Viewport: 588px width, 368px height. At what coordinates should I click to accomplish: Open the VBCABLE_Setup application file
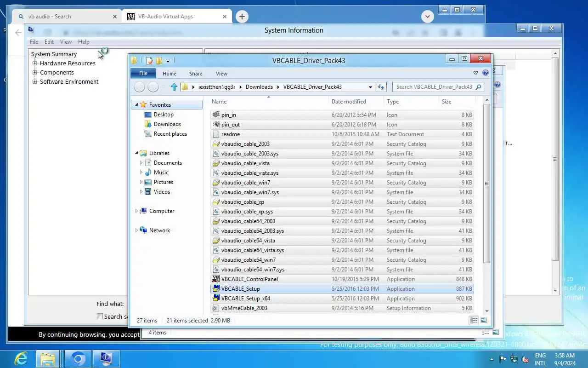(x=342, y=289)
